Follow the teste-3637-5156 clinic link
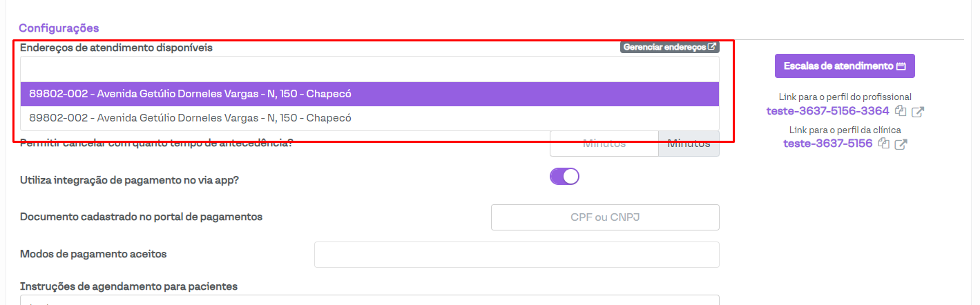 (x=827, y=144)
